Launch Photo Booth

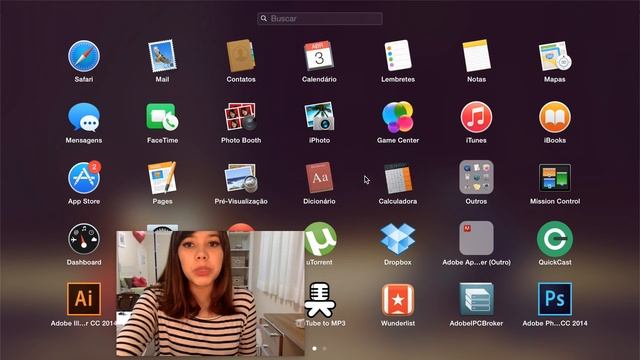coord(241,117)
